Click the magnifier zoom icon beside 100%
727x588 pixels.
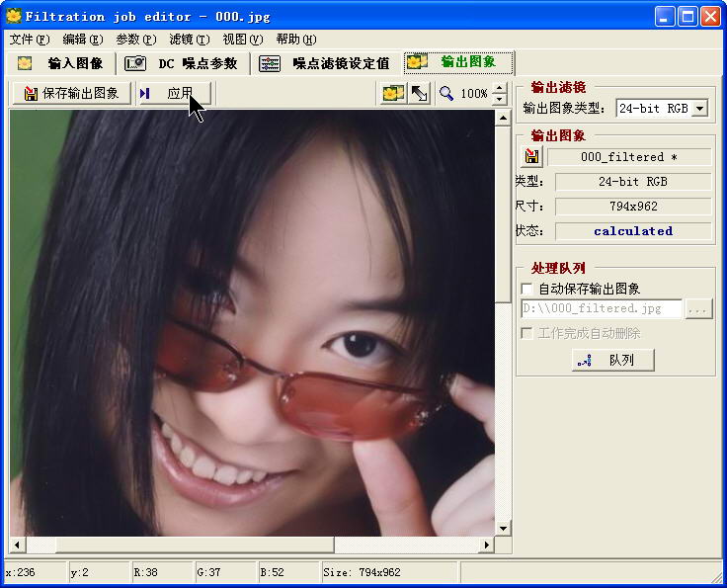point(446,93)
